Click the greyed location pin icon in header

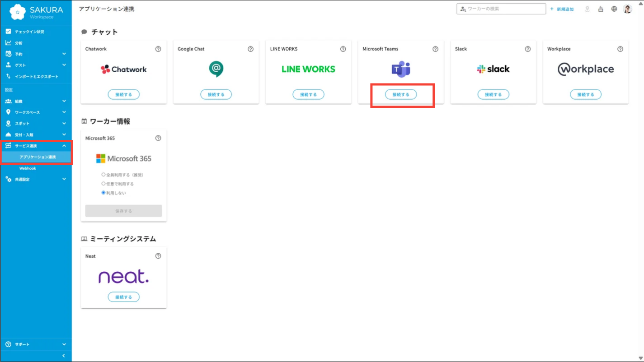(587, 9)
